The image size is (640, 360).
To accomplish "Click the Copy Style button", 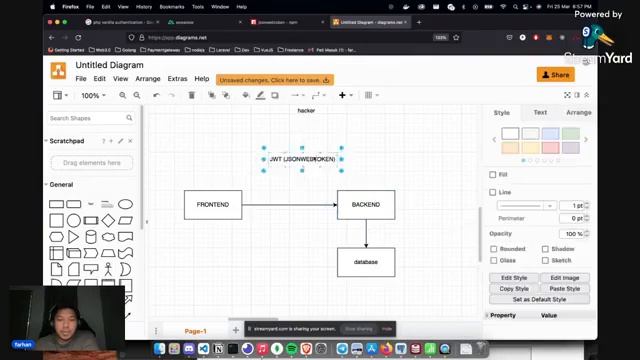I will pos(514,289).
